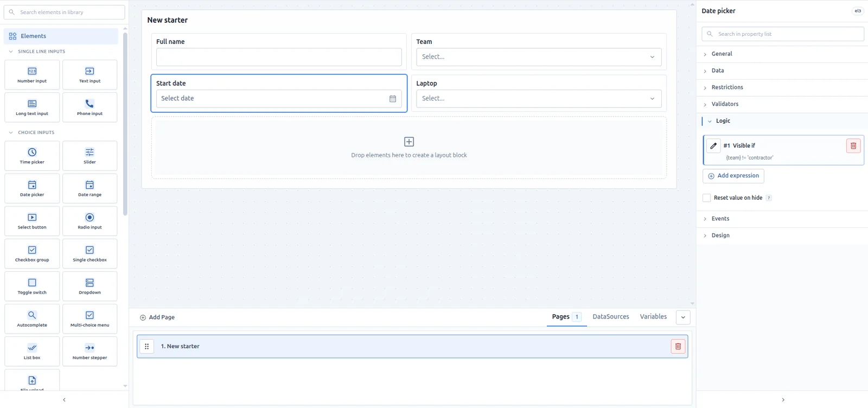
Task: Click the Full name input field
Action: click(279, 57)
